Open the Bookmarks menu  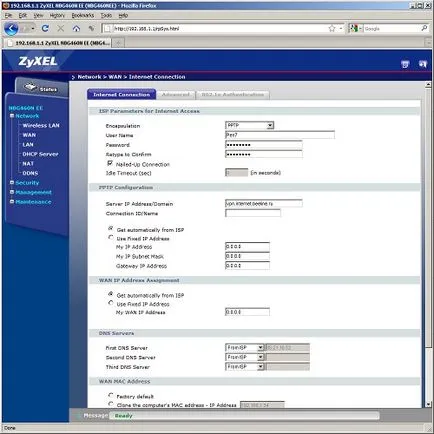[83, 15]
